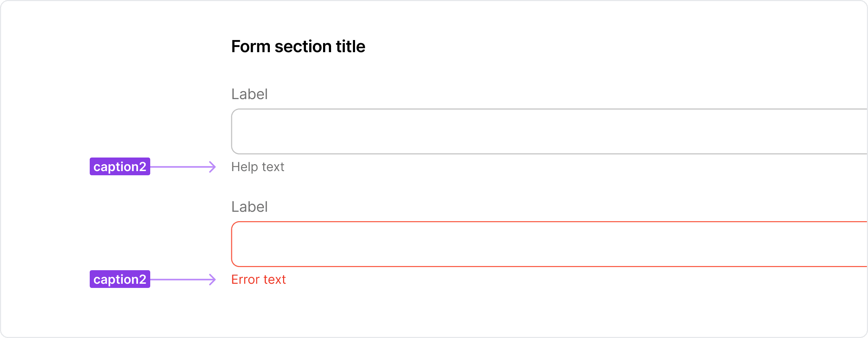Click the word "Help" under the gray input
The width and height of the screenshot is (868, 338).
click(244, 167)
